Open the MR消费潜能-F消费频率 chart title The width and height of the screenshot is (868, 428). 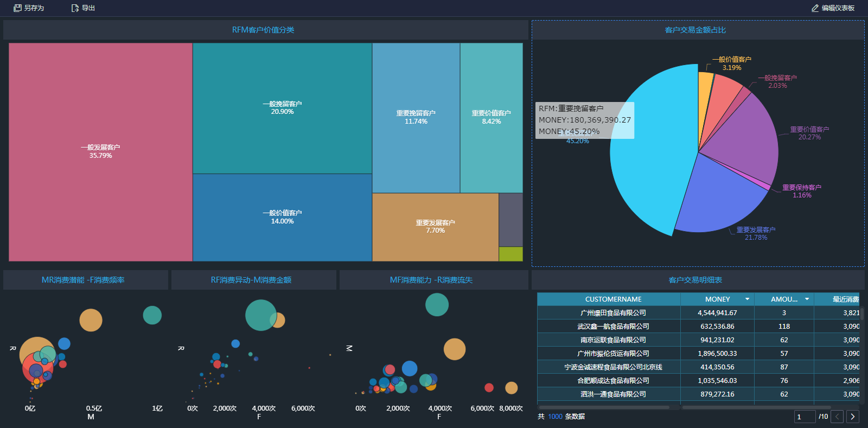click(83, 280)
